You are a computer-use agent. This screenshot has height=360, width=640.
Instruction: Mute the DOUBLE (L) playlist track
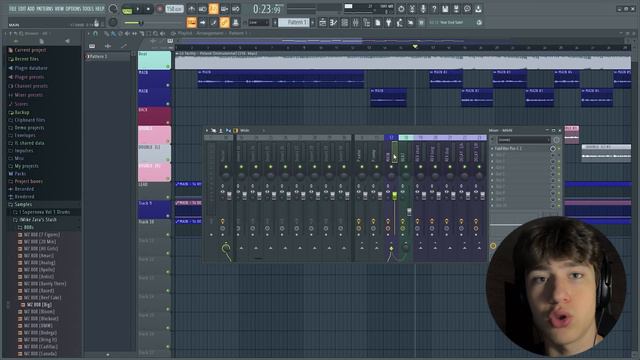pyautogui.click(x=168, y=160)
